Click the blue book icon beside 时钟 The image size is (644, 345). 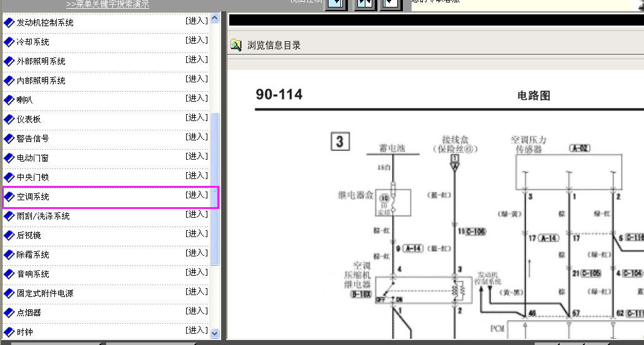(9, 332)
